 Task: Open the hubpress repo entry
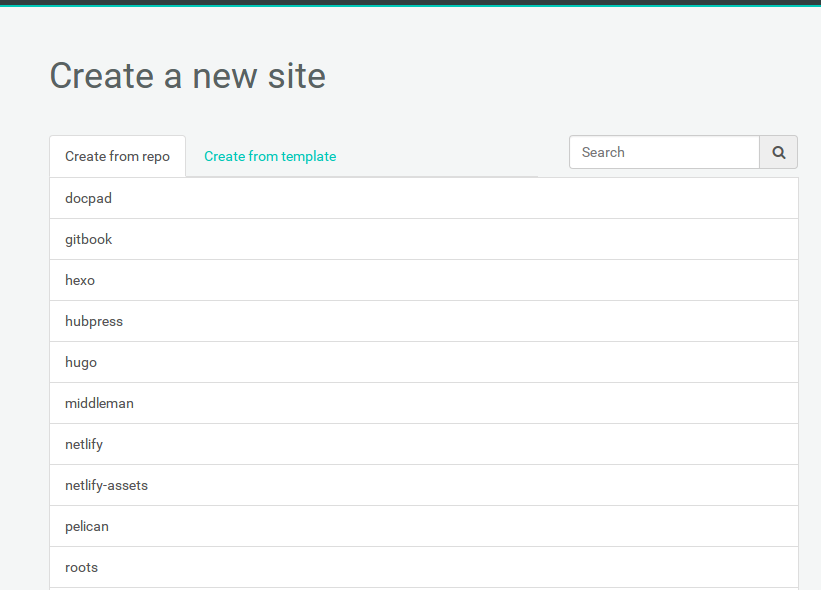[x=424, y=321]
